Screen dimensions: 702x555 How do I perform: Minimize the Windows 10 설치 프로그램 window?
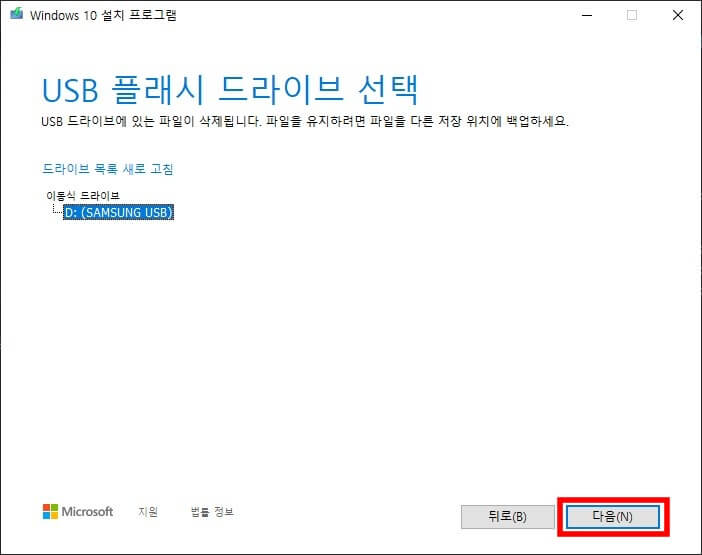[587, 15]
